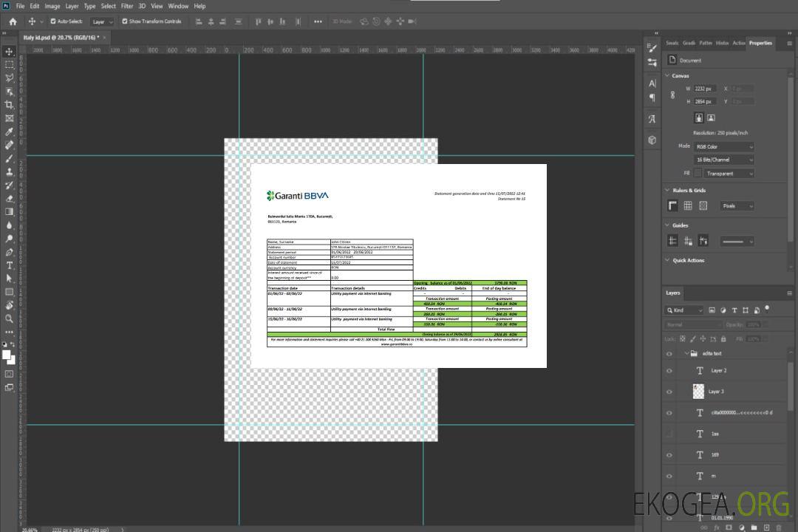Select the Crop tool in the toolbar
The image size is (798, 532).
tap(9, 105)
